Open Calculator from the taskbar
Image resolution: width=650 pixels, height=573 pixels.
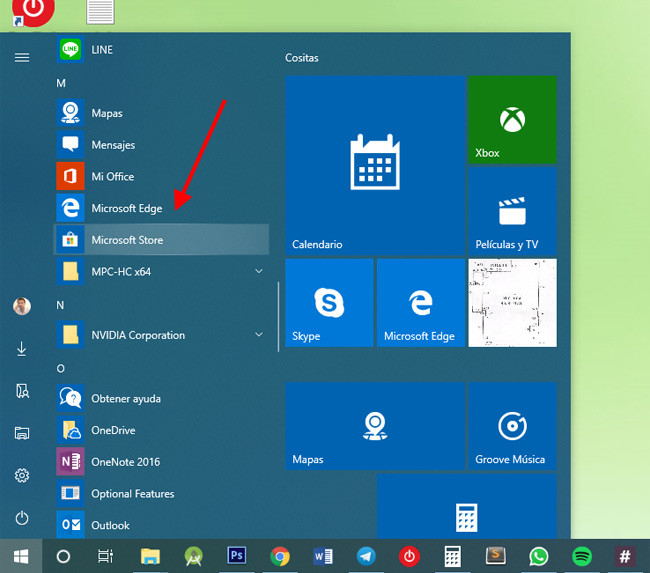click(452, 556)
